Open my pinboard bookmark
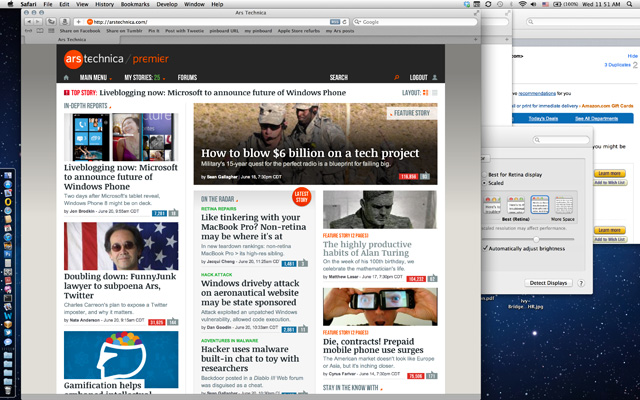This screenshot has height=400, width=640. point(258,31)
